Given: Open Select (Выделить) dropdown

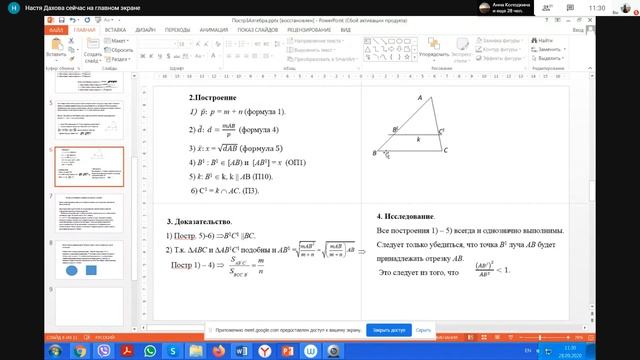Looking at the screenshot, I should pyautogui.click(x=548, y=58).
